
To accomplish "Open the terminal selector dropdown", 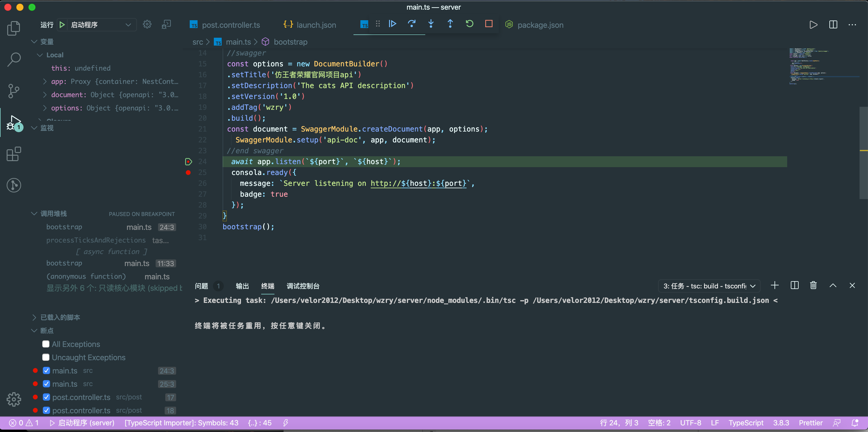I will [x=709, y=286].
